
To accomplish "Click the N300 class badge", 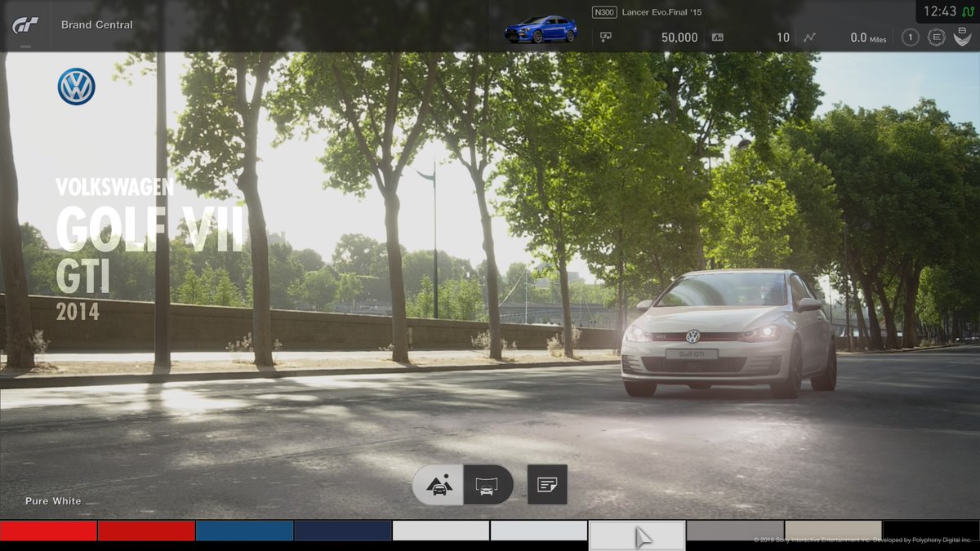I will [604, 12].
